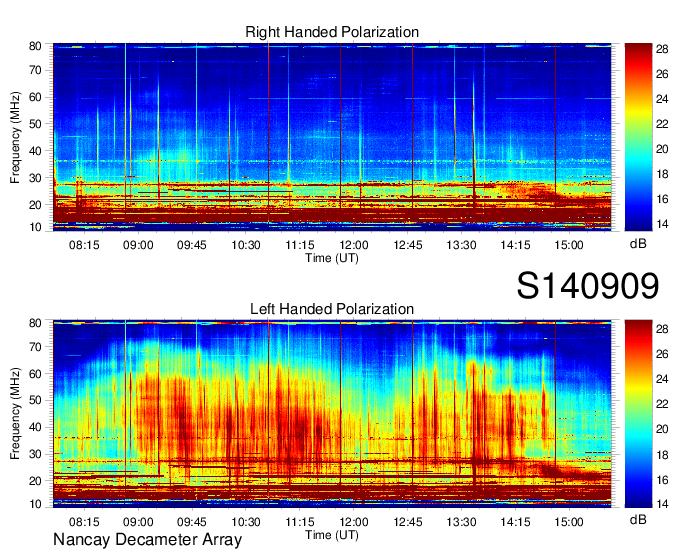
Task: Click '08:15' time tick on Right Handed plot
Action: pos(84,245)
